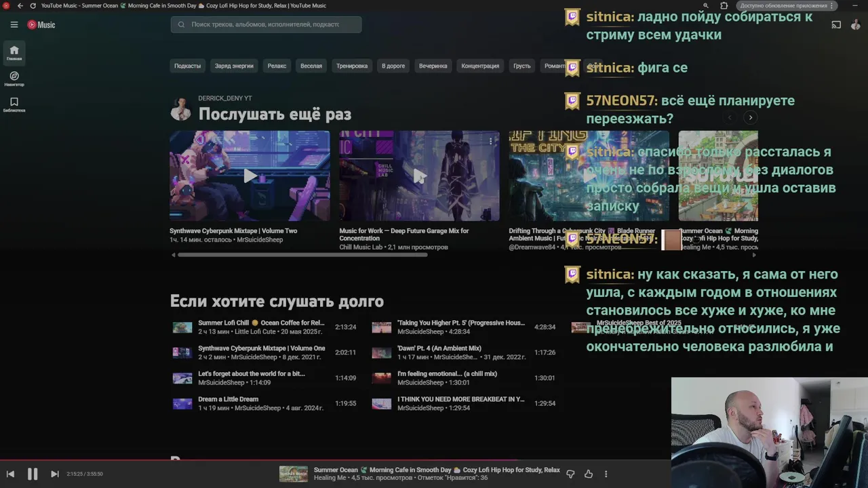Click the extensions puzzle icon in title bar
The image size is (868, 488).
724,5
